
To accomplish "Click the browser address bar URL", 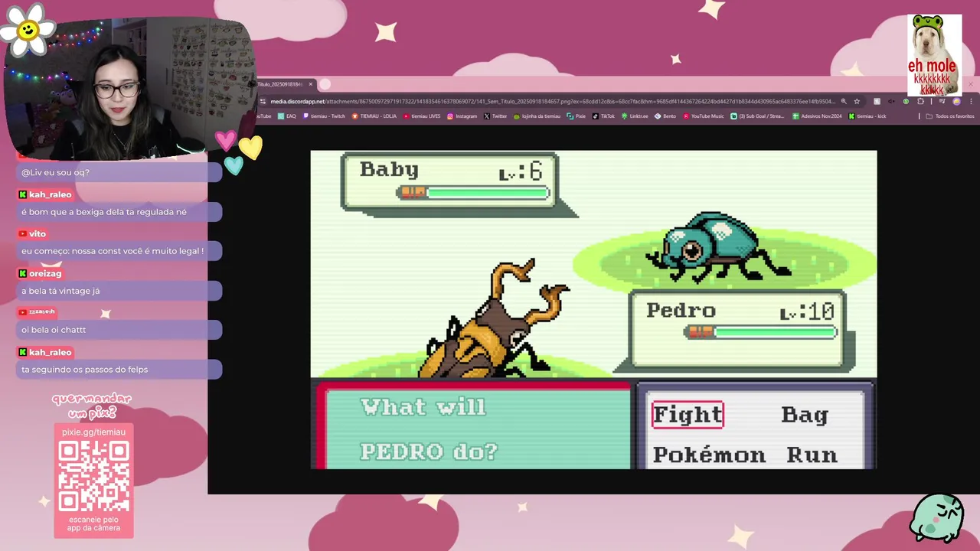I will pos(551,101).
